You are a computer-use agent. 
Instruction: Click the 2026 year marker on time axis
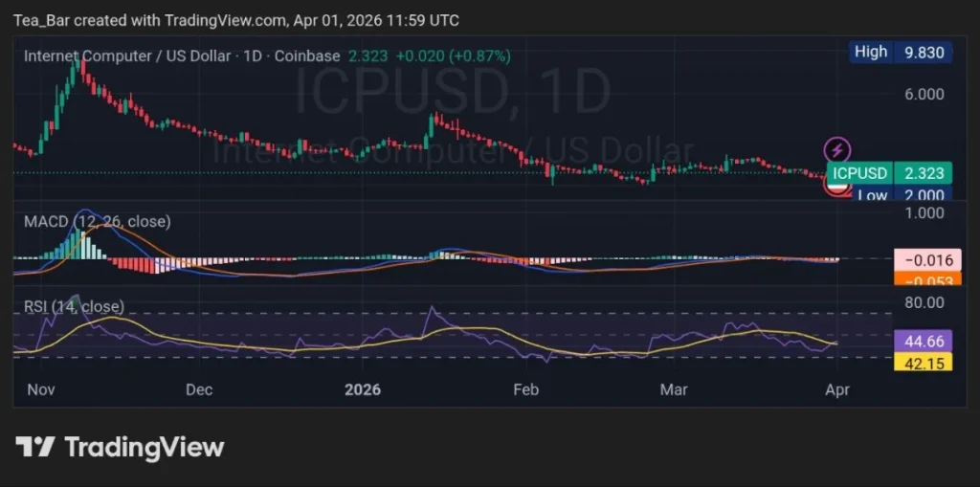click(363, 389)
